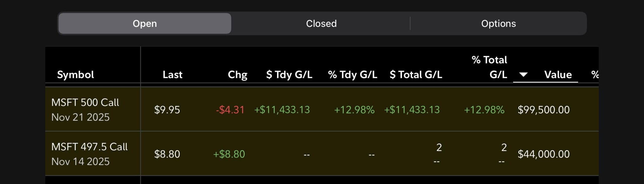
Task: Sort by $ Tdy G/L header
Action: coord(289,75)
